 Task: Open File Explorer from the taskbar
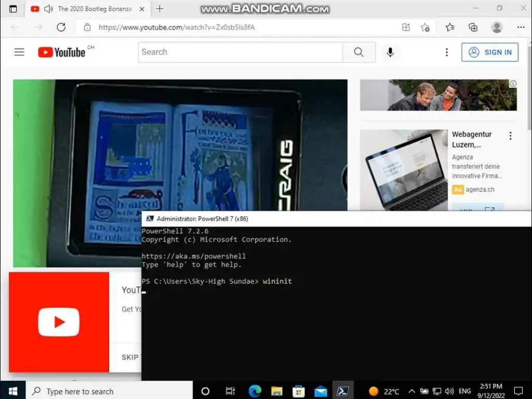(276, 391)
